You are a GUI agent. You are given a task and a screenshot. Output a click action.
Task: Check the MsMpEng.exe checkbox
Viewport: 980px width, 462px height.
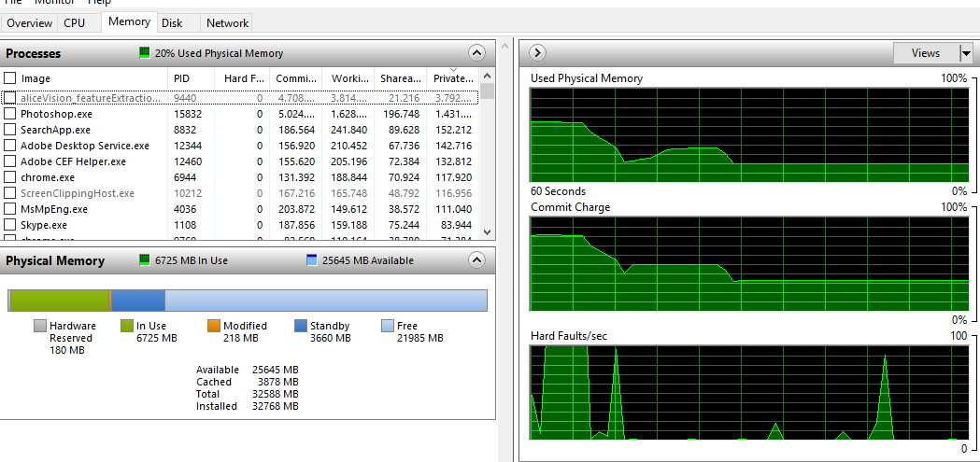[x=9, y=209]
